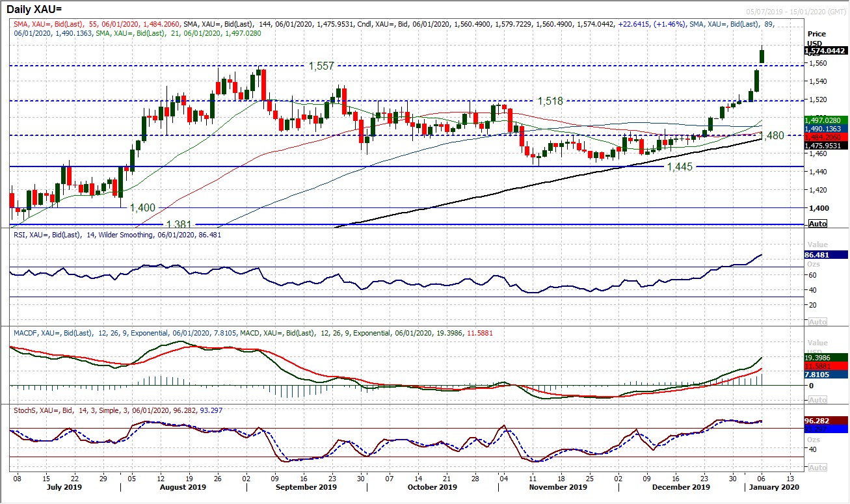Toggle Auto scaling in the Stochastic panel
The width and height of the screenshot is (850, 504).
(x=817, y=468)
